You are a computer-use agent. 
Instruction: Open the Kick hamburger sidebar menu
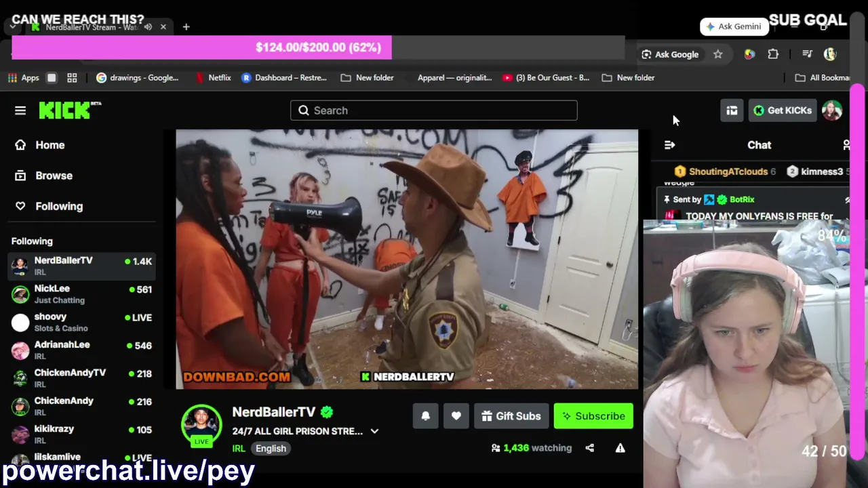tap(20, 110)
